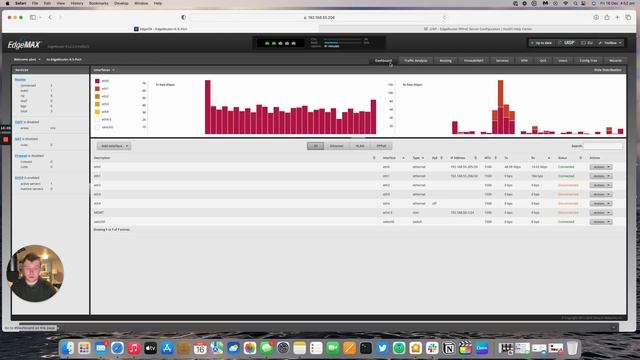Show Safari tab overview
Viewport: 640px width, 360px height.
(628, 18)
